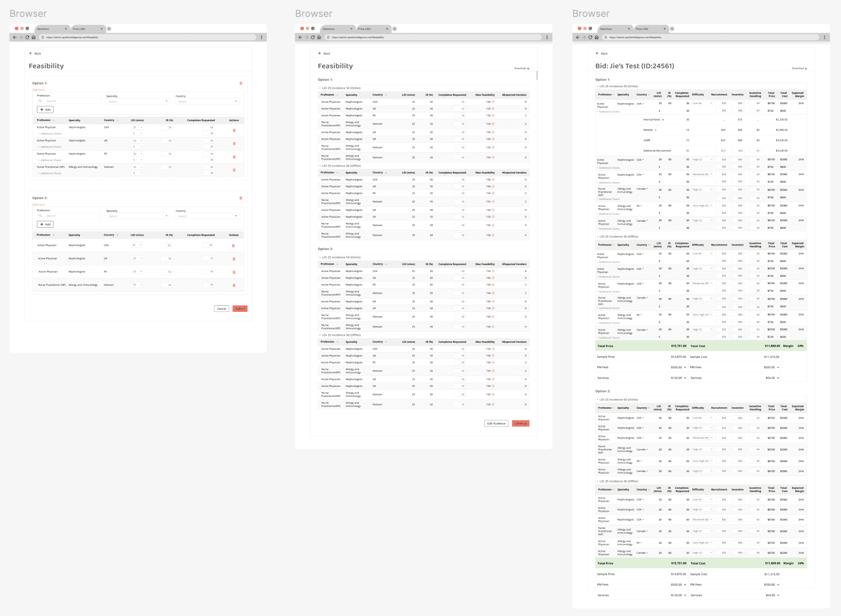Toggle the star next to Internal Panel
The image size is (841, 616).
tap(663, 120)
